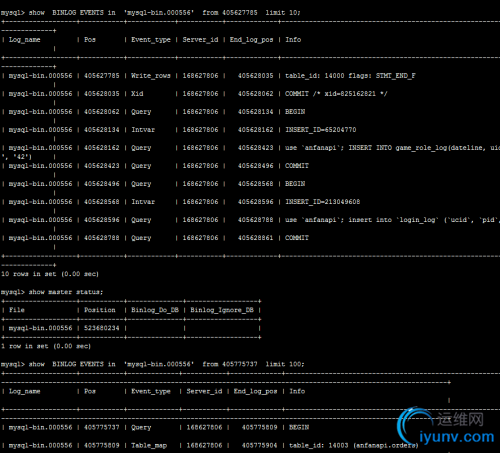The height and width of the screenshot is (453, 500).
Task: Click Info text 'COMMIT /* xid=825162821 */'
Action: [x=336, y=94]
